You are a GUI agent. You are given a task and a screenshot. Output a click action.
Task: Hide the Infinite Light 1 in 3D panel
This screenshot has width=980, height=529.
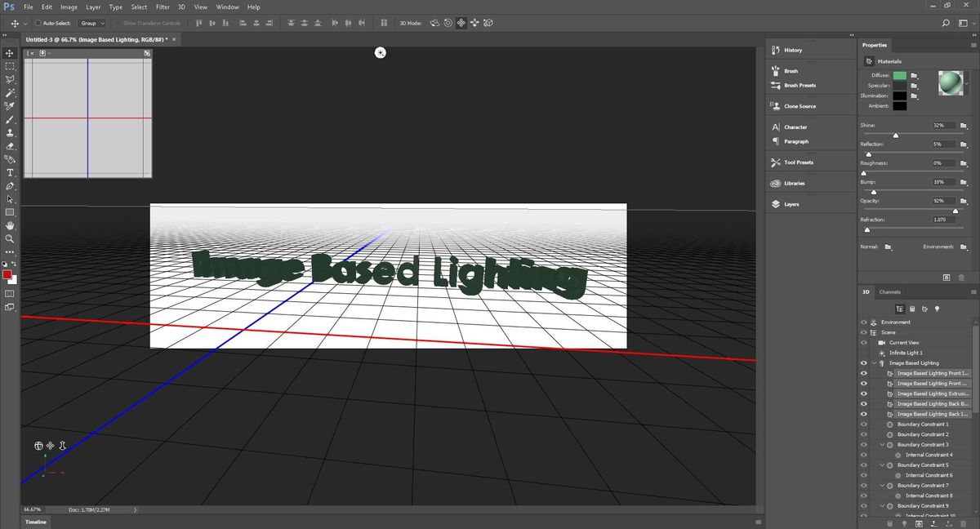[863, 353]
